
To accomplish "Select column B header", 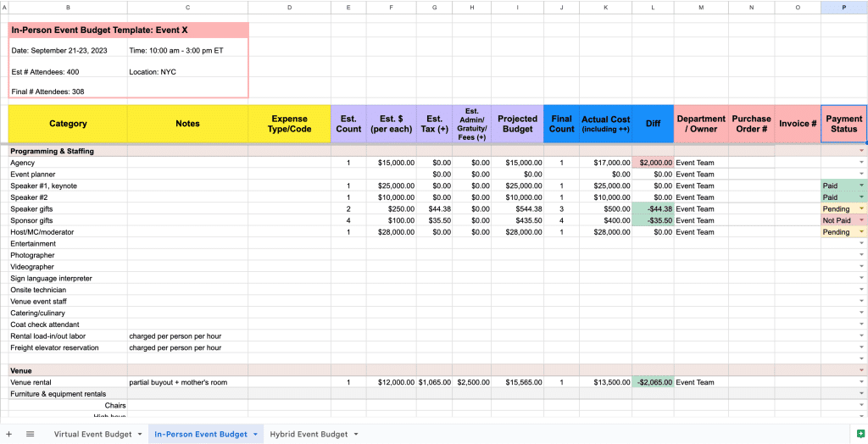I will pyautogui.click(x=68, y=7).
